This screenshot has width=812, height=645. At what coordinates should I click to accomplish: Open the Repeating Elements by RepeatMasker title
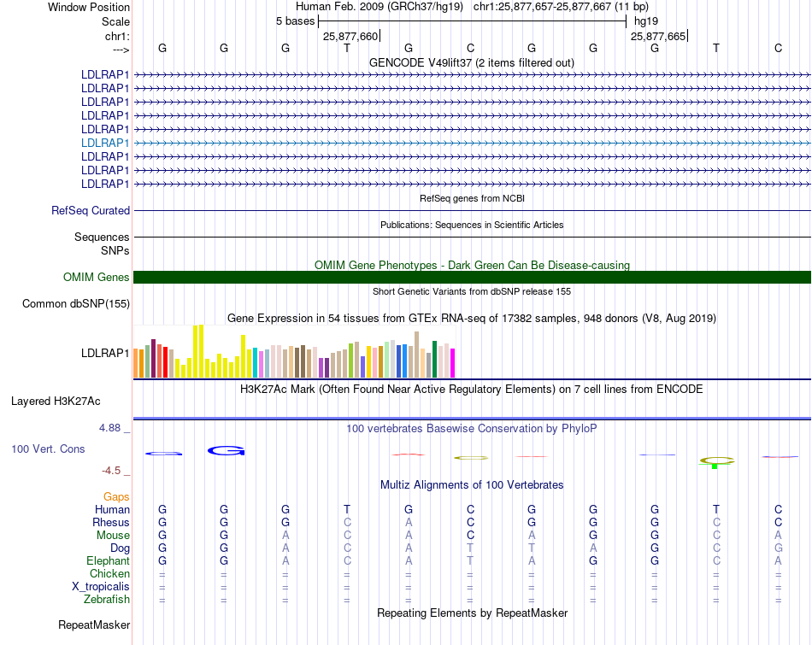pos(473,613)
